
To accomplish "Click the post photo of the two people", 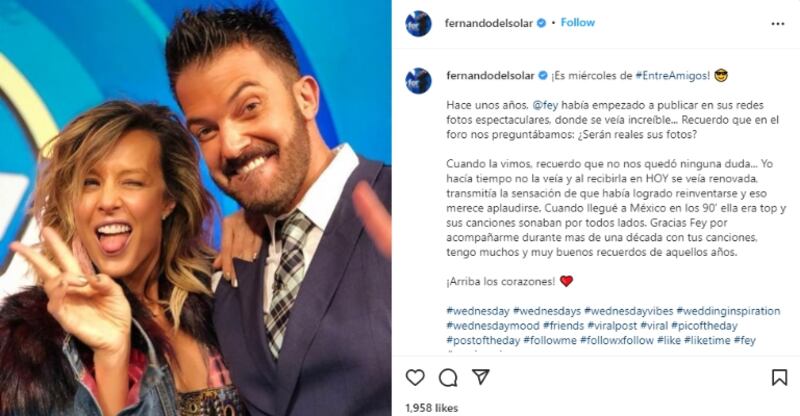I will click(x=195, y=208).
